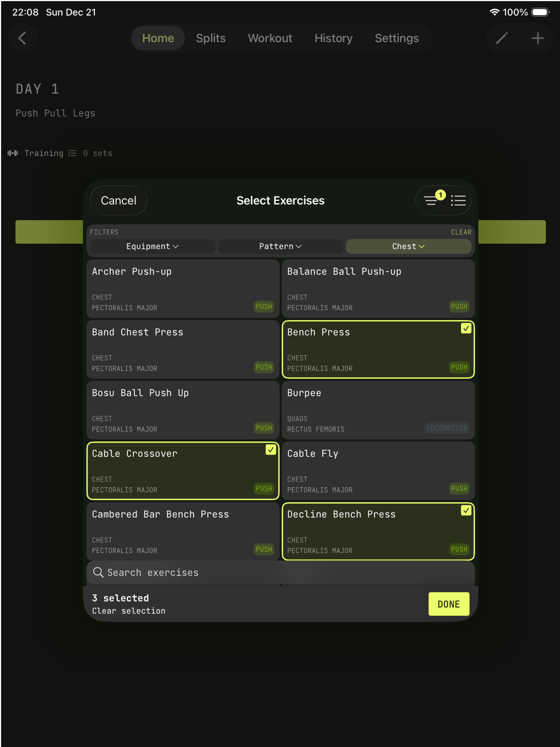
Task: Open the Equipment filter dropdown
Action: (152, 246)
